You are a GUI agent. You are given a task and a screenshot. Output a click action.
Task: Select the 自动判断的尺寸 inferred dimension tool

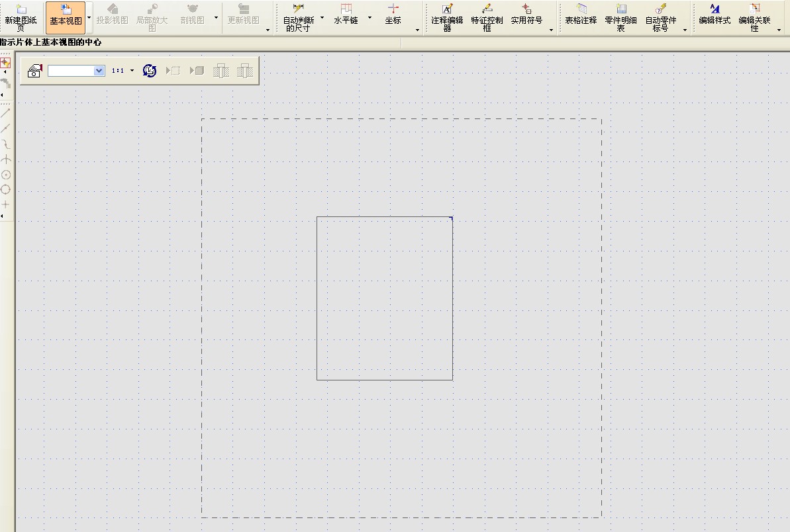298,17
